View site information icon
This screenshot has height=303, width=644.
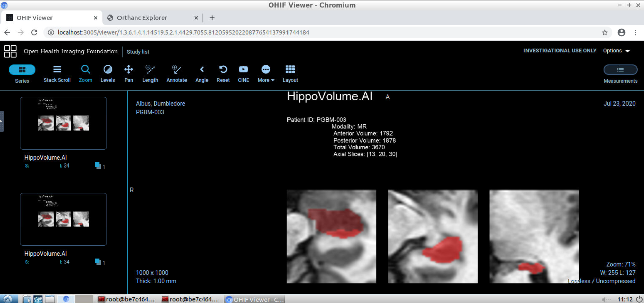click(51, 32)
